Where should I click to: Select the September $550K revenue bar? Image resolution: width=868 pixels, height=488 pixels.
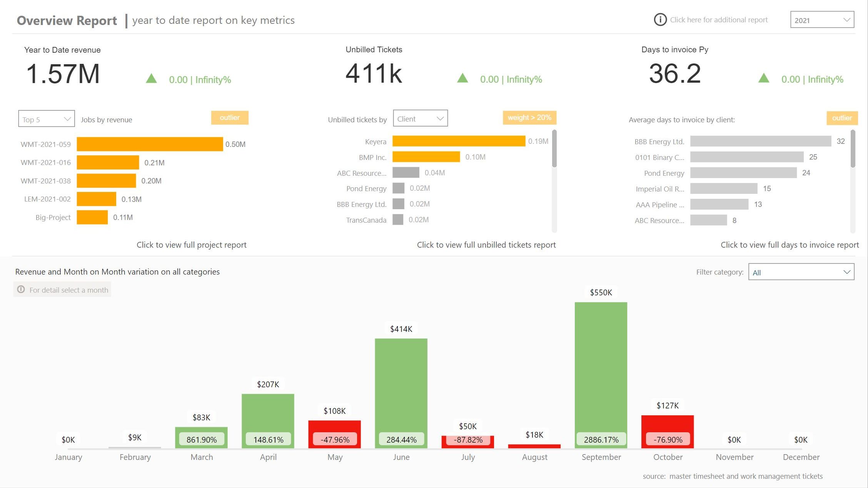coord(601,375)
